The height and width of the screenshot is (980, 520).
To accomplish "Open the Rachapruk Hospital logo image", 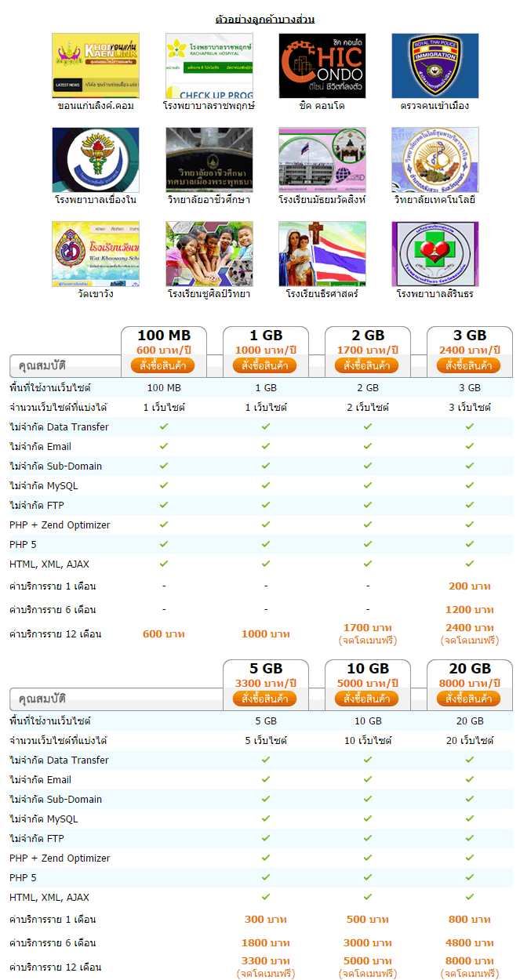I will click(209, 66).
